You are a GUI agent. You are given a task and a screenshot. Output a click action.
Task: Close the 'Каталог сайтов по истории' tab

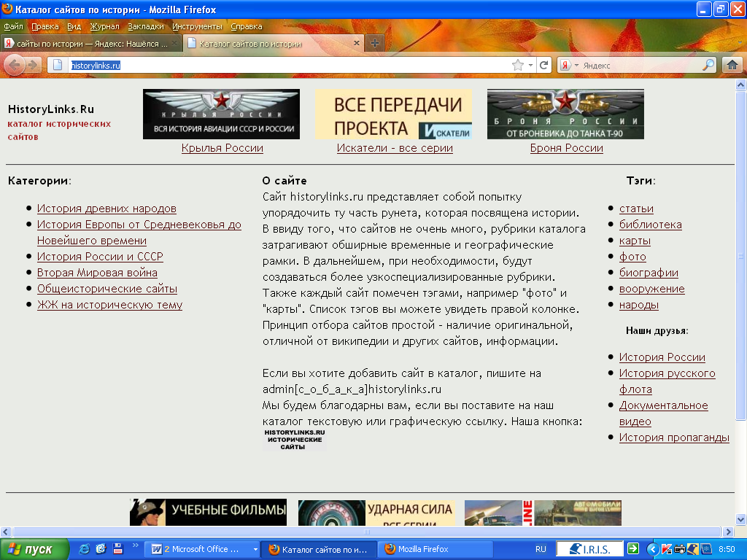[x=356, y=43]
